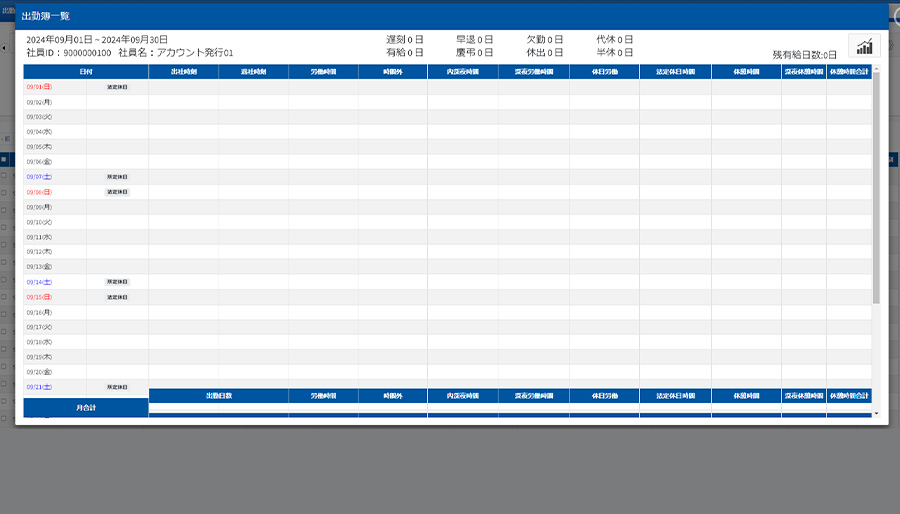Viewport: 900px width, 514px height.
Task: Click the 法定休日 badge on 09/01
Action: pyautogui.click(x=117, y=87)
